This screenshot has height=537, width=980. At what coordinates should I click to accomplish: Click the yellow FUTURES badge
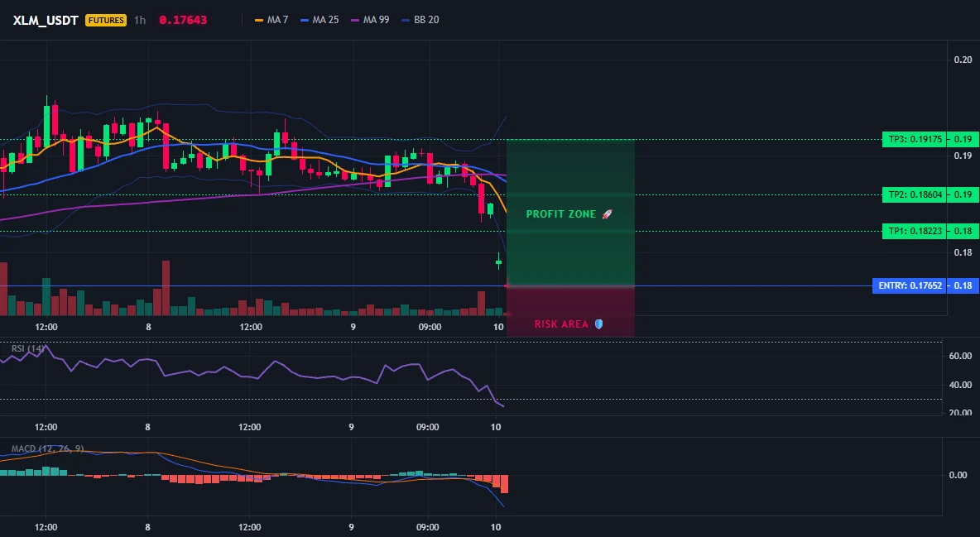point(106,20)
